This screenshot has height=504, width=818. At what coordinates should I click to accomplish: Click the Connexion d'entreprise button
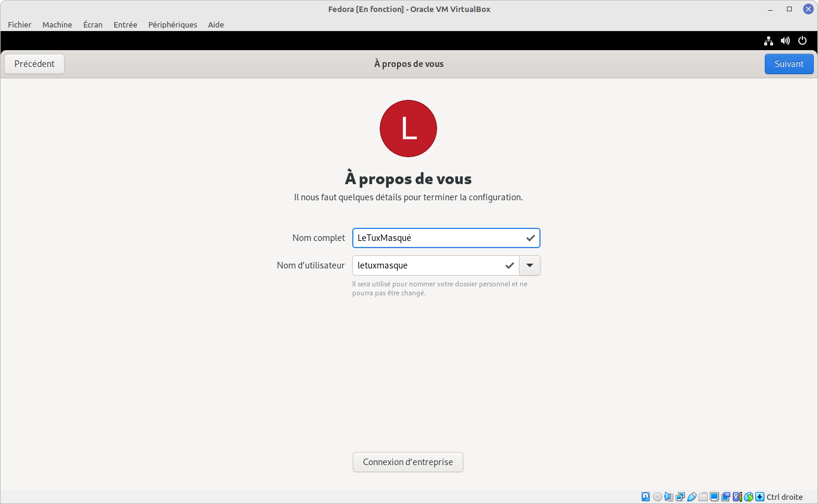coord(408,462)
